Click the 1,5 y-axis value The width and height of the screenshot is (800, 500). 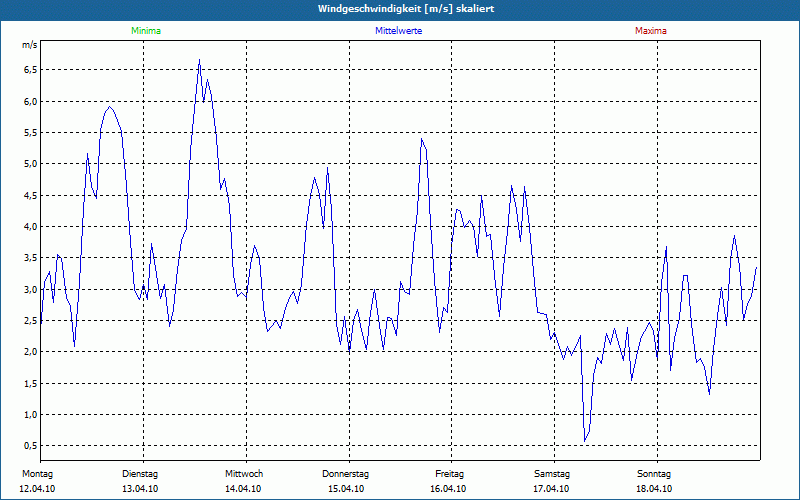tap(30, 383)
